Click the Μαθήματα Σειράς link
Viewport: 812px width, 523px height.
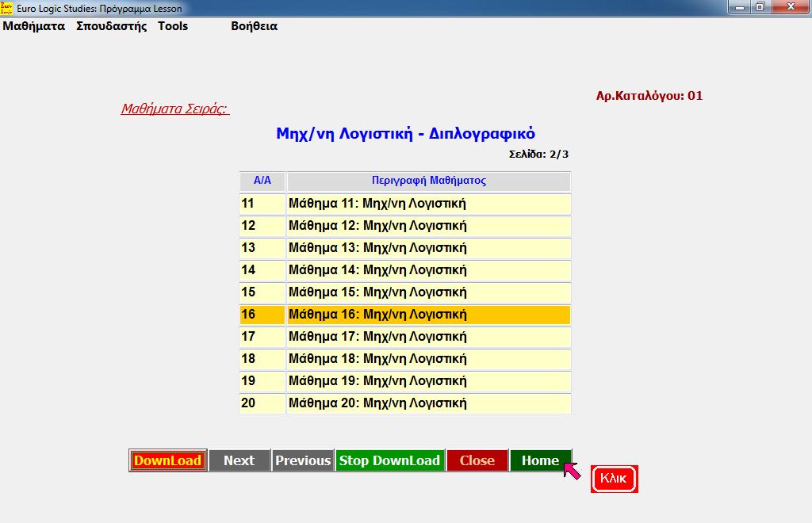click(x=174, y=109)
